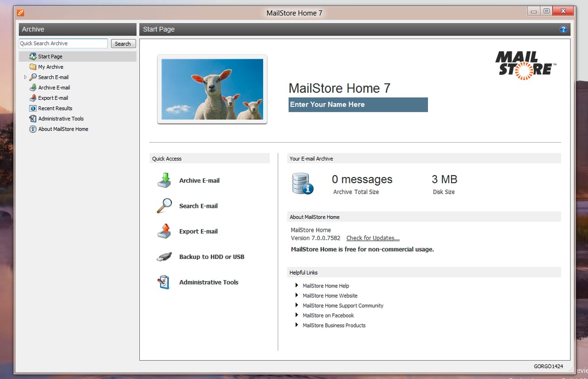
Task: Click the Administrative Tools quick access link
Action: 209,283
